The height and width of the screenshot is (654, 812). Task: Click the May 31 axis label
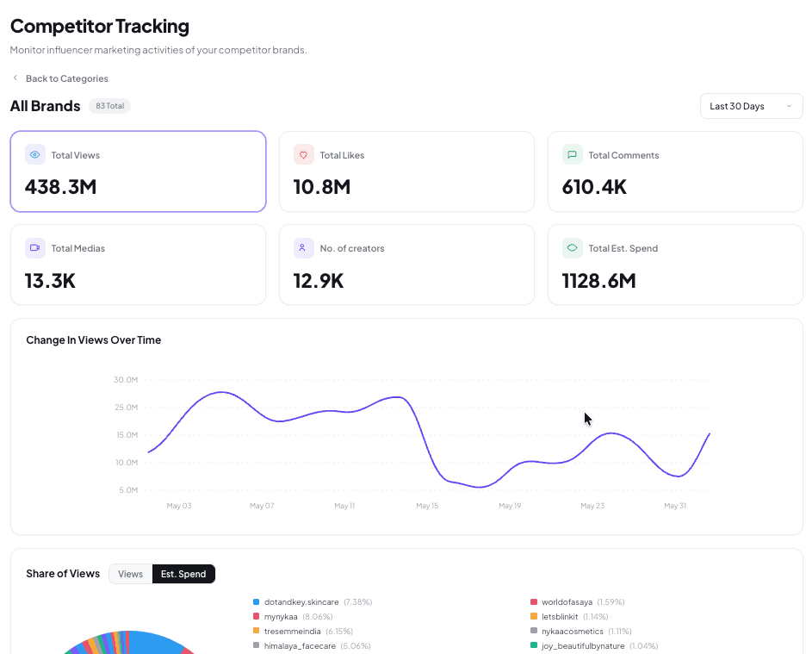pyautogui.click(x=675, y=506)
